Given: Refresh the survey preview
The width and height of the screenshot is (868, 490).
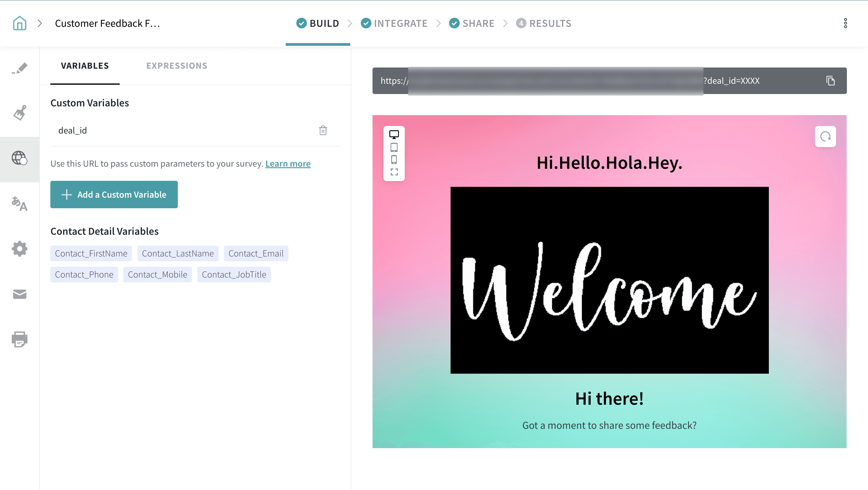Looking at the screenshot, I should coord(825,137).
